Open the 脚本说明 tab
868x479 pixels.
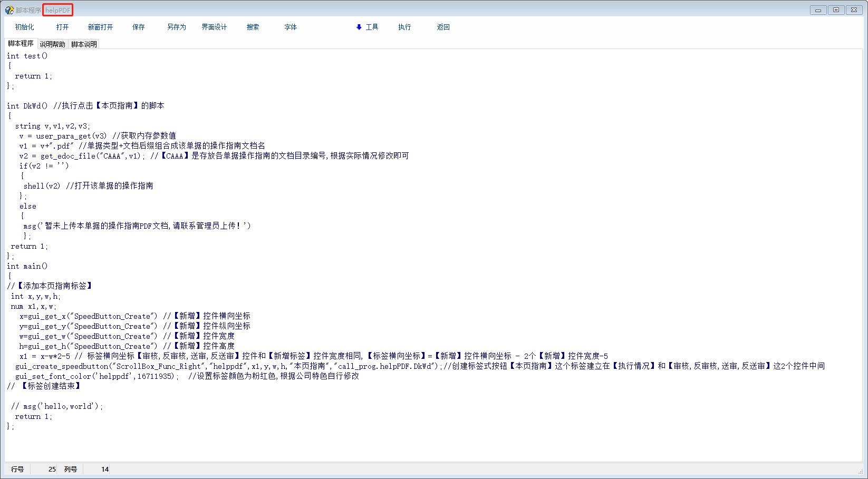pos(84,44)
